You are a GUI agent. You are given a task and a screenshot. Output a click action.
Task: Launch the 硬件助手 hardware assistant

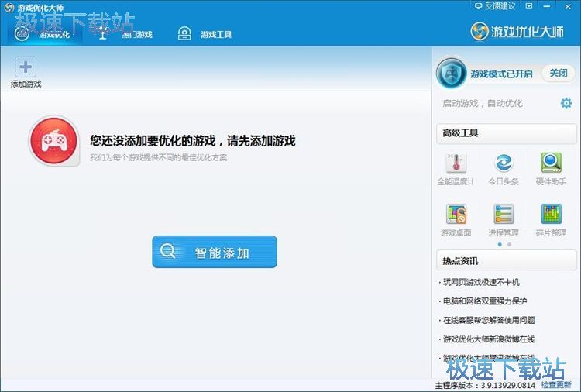coord(551,163)
